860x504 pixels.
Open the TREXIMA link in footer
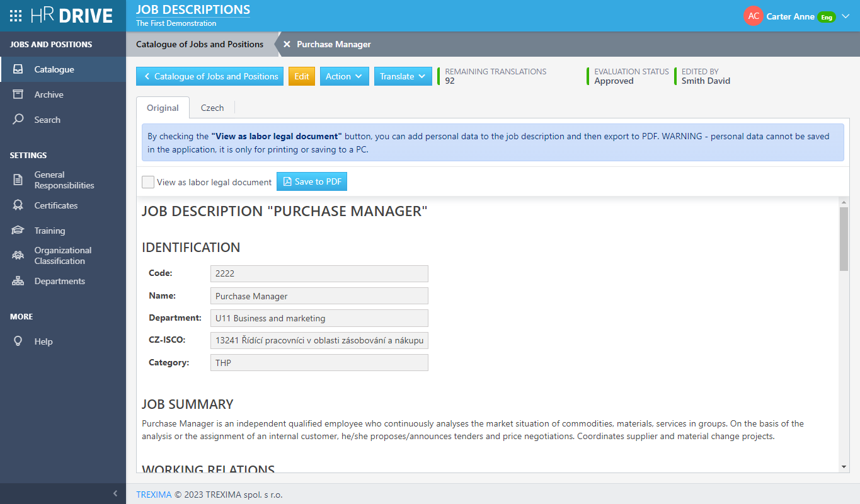click(154, 495)
